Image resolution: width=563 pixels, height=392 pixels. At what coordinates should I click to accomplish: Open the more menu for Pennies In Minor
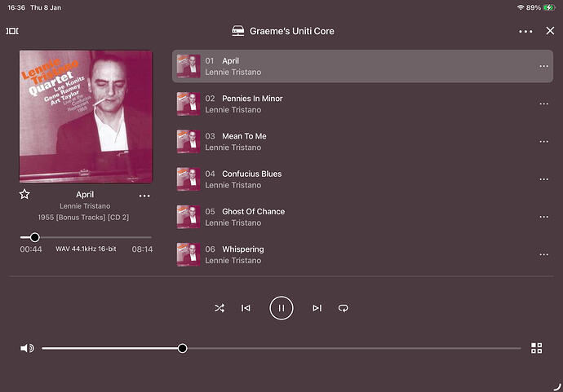coord(543,104)
